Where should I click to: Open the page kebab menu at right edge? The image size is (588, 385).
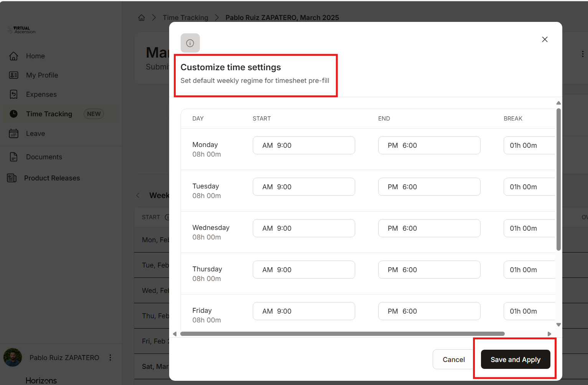tap(583, 54)
